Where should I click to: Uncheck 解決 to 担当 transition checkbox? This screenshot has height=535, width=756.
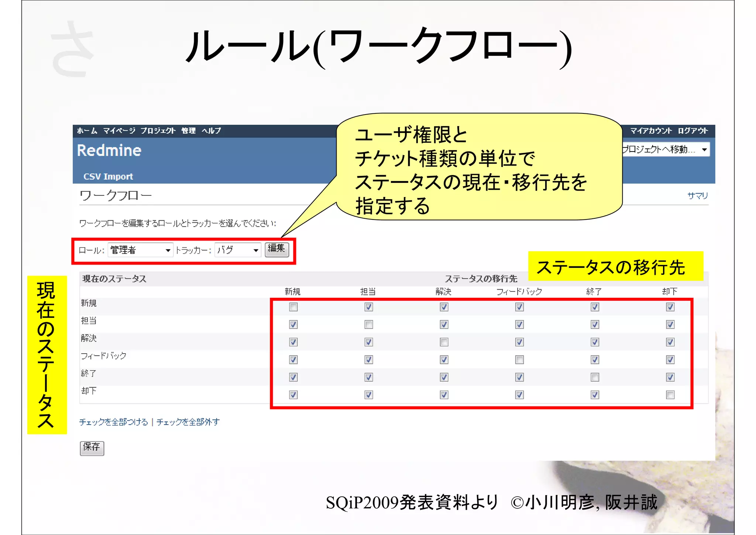[369, 342]
